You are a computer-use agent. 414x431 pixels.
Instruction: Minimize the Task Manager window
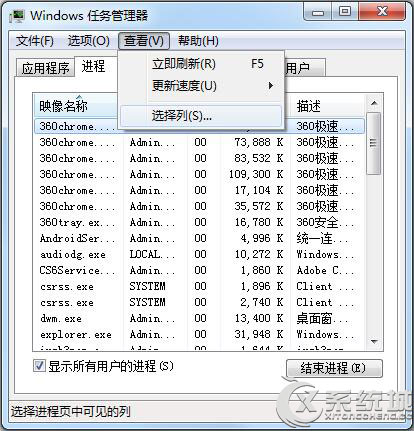[318, 13]
